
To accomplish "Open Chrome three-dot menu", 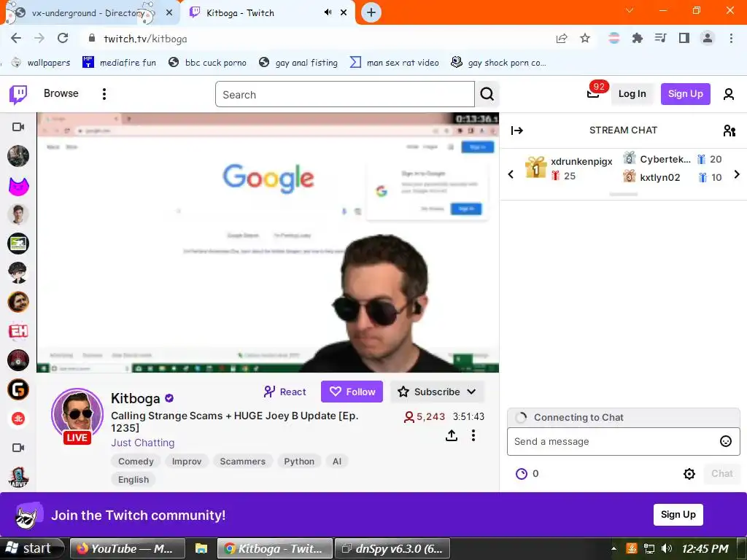I will point(731,38).
